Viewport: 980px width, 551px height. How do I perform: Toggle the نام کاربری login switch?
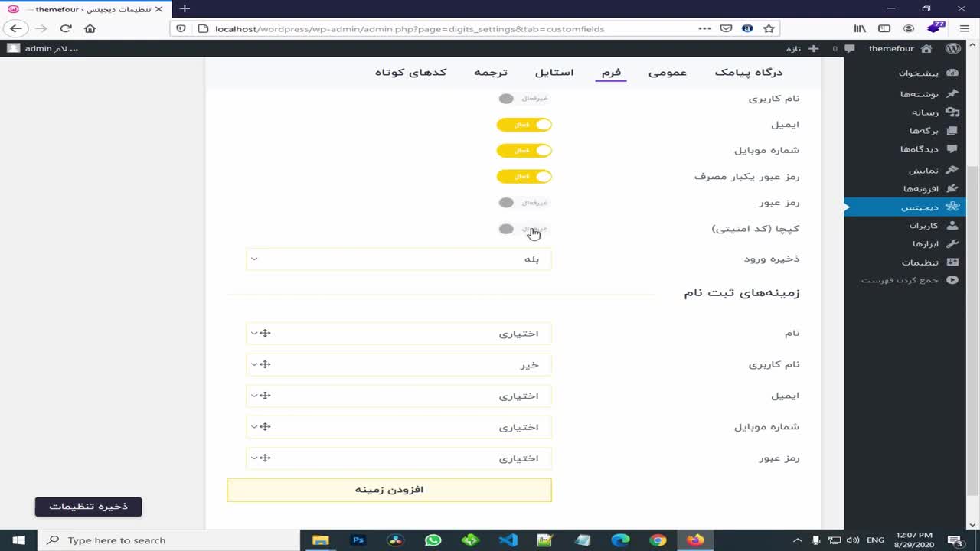click(x=524, y=99)
